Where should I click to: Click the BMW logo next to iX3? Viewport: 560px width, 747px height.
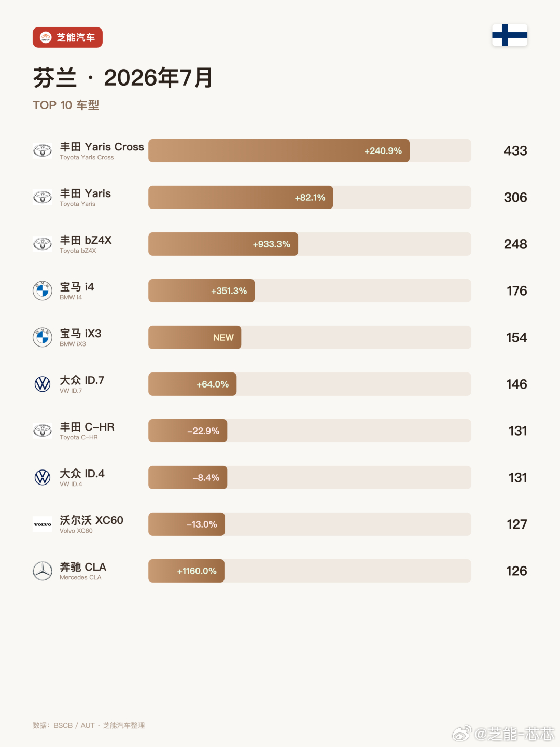click(x=43, y=337)
